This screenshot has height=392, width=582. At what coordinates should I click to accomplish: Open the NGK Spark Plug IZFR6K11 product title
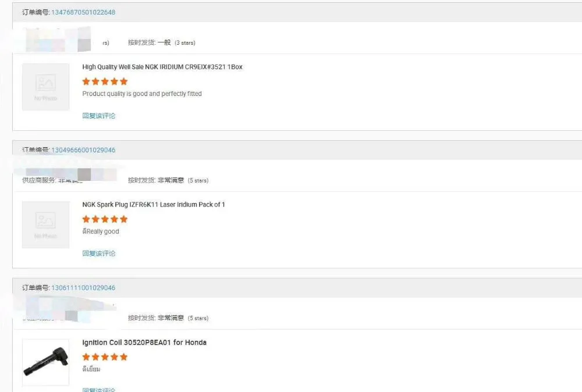(x=154, y=205)
